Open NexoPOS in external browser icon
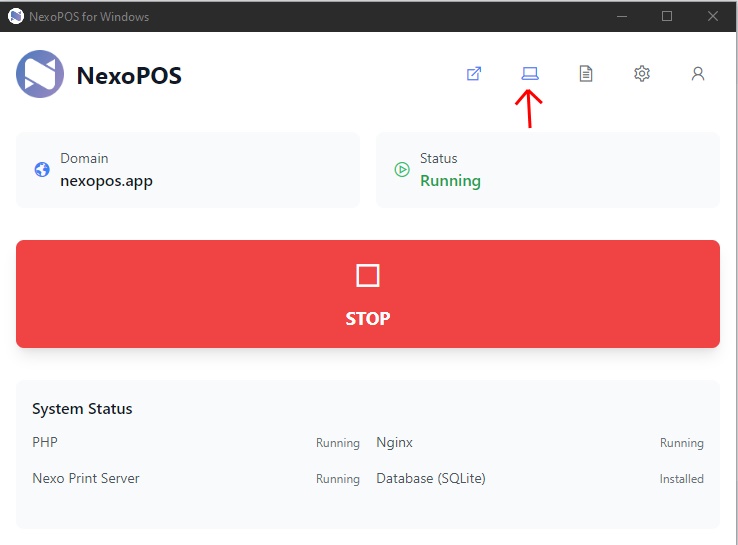Image resolution: width=738 pixels, height=545 pixels. coord(474,73)
